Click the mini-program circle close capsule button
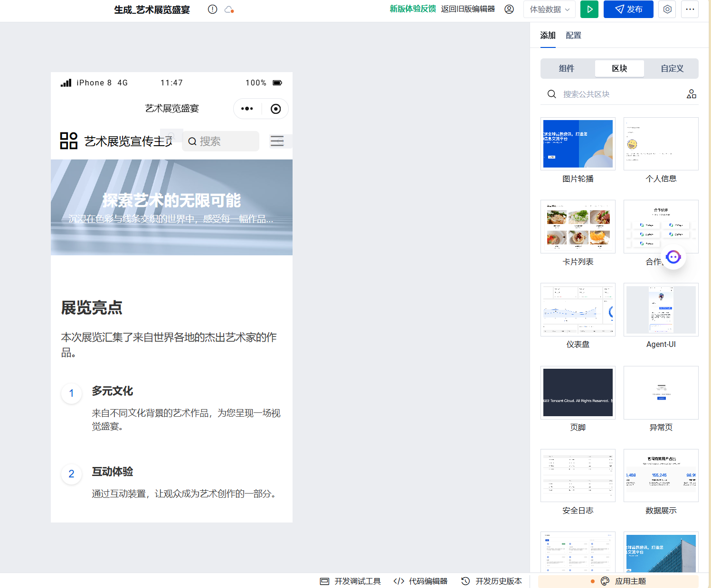711x588 pixels. pyautogui.click(x=275, y=109)
